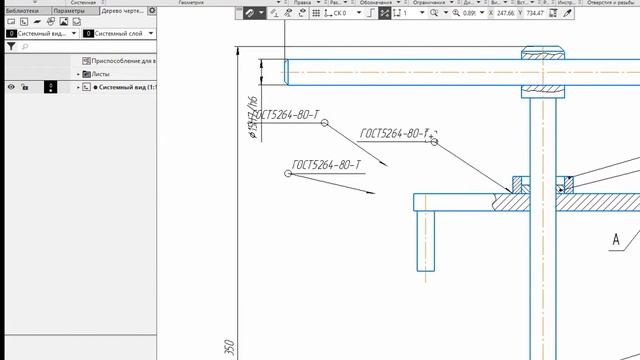Click the tree search field
This screenshot has width=640, height=360.
(x=88, y=47)
